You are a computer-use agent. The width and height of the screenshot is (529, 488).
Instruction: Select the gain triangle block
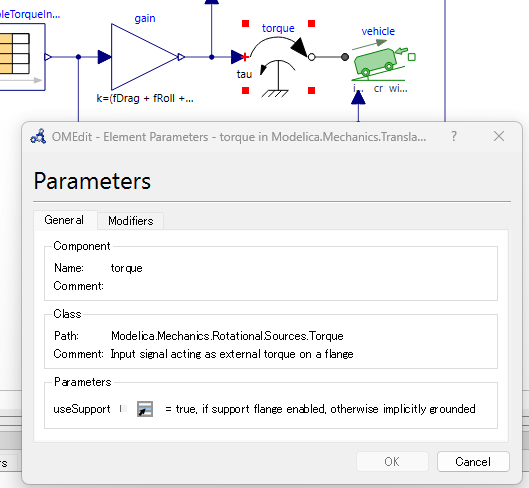click(x=144, y=57)
